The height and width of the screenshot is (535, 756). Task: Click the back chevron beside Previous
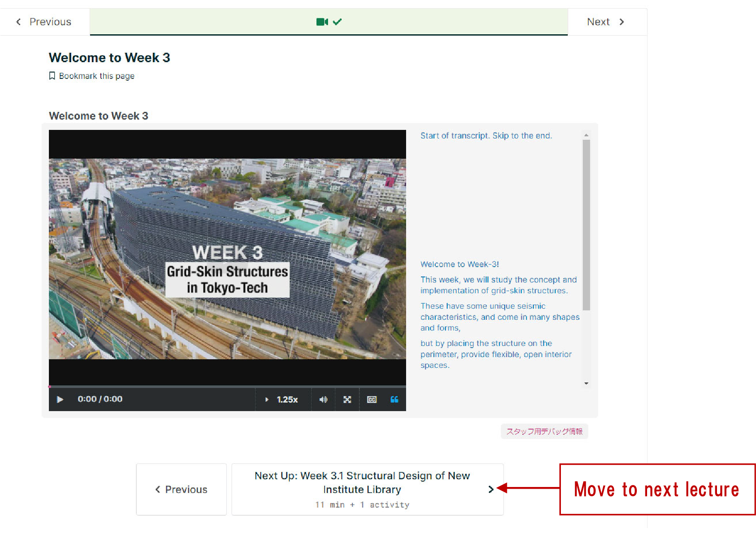[18, 21]
